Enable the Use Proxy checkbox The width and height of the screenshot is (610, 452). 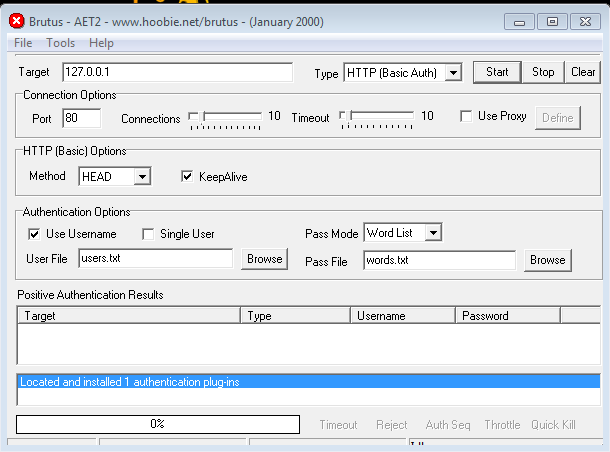point(466,116)
